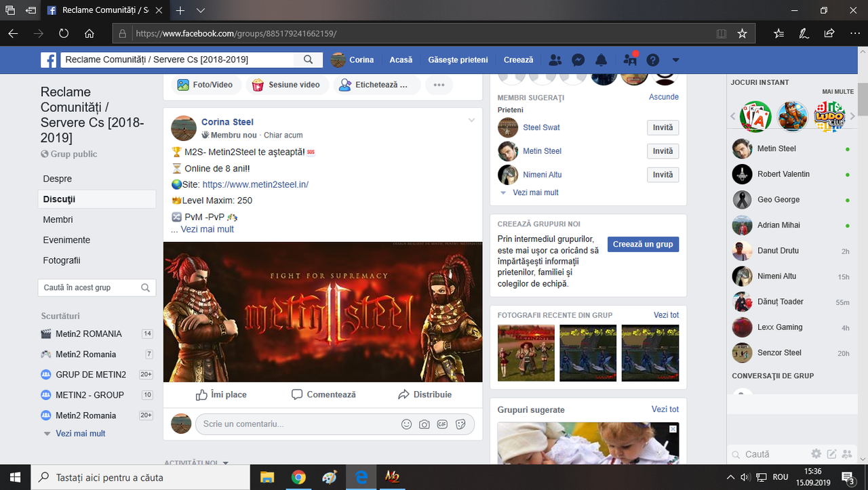868x490 pixels.
Task: Click Distribuie to share the post
Action: (x=425, y=394)
